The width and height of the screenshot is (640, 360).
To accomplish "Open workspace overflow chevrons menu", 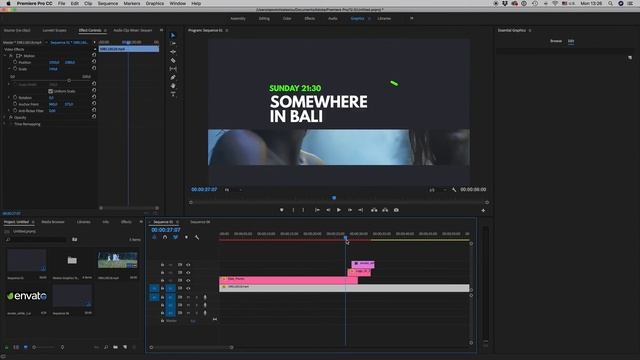I will point(411,18).
